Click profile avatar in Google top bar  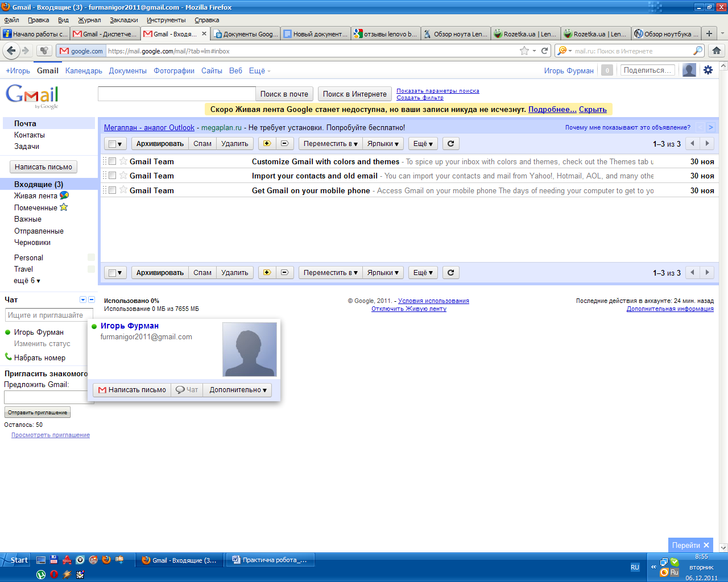pos(689,70)
